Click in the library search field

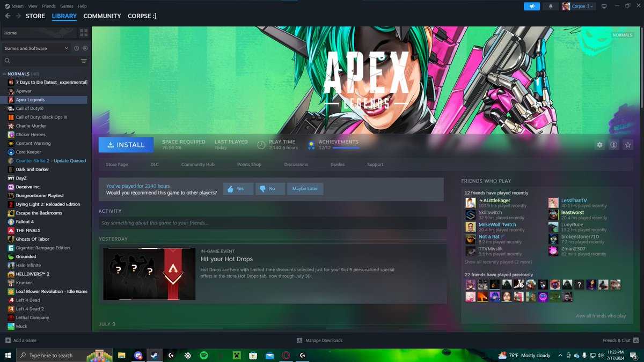pyautogui.click(x=40, y=61)
